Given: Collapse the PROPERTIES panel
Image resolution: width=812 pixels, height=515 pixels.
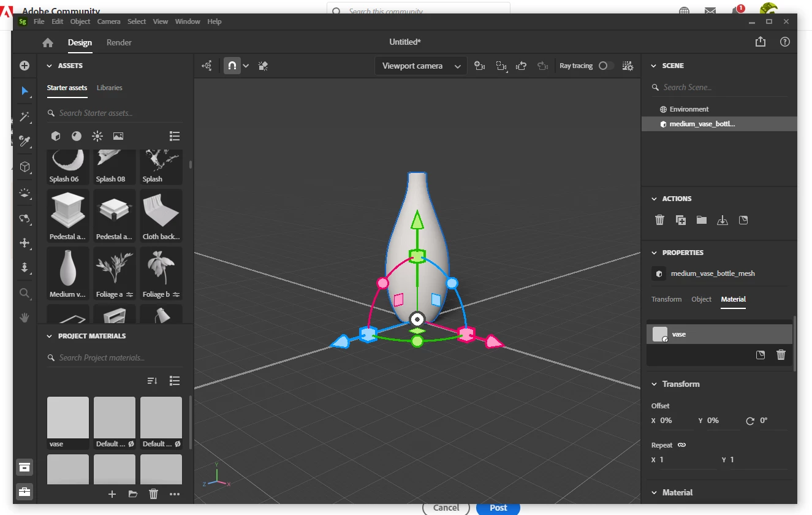Looking at the screenshot, I should pyautogui.click(x=653, y=253).
